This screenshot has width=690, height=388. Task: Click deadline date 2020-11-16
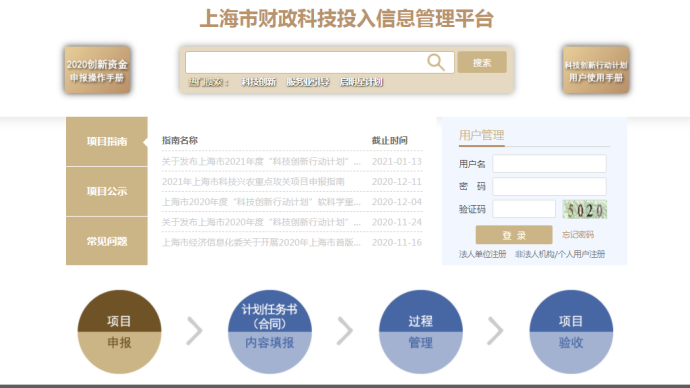coord(396,242)
